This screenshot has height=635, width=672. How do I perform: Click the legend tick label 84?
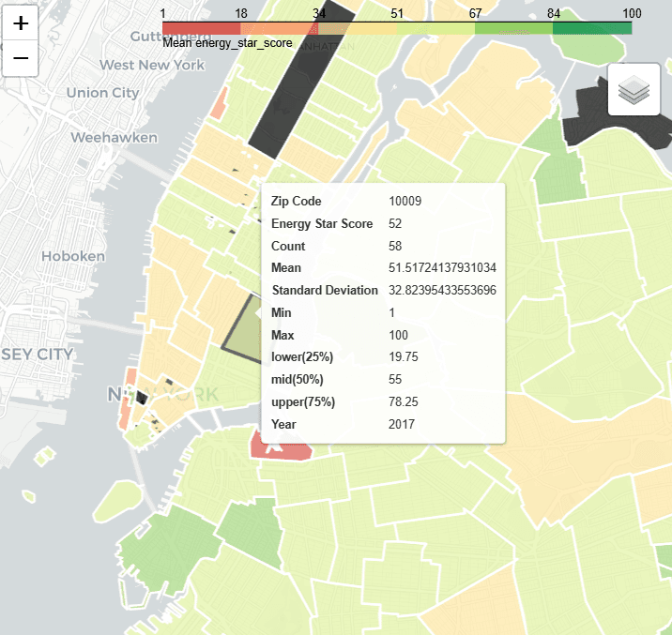coord(554,14)
